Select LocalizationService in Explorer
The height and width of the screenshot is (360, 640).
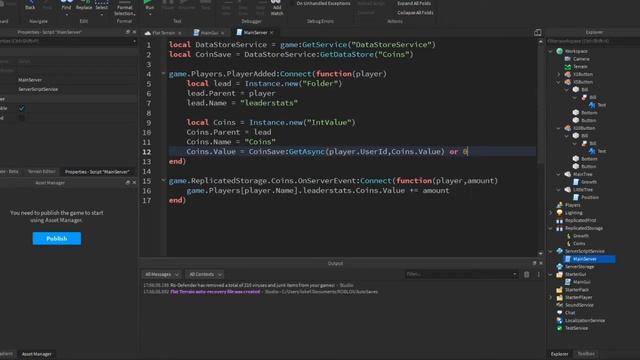(584, 320)
